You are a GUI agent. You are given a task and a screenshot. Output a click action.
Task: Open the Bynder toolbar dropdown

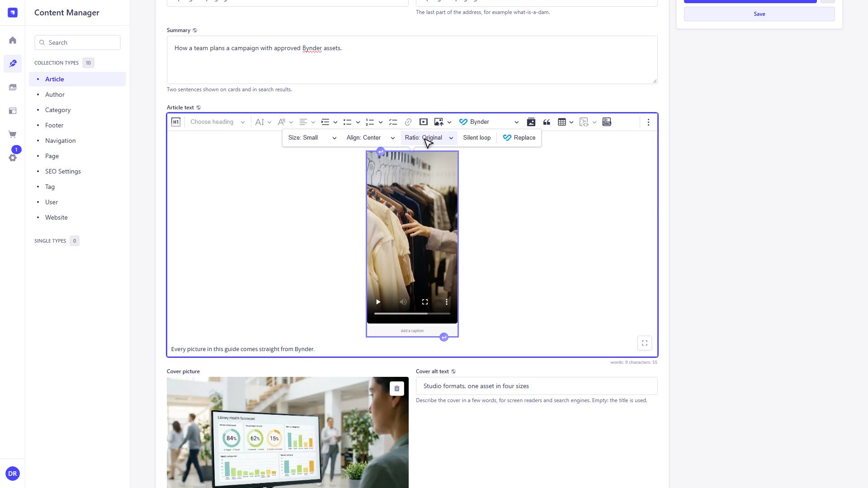pos(489,122)
